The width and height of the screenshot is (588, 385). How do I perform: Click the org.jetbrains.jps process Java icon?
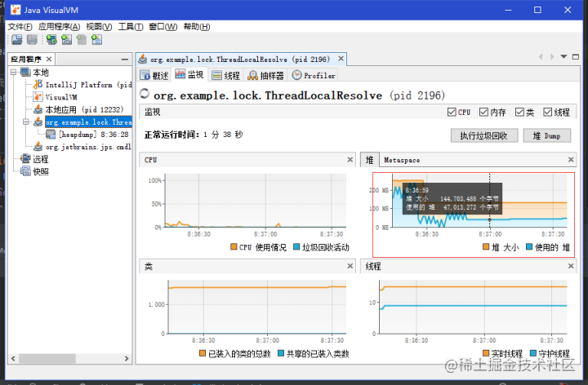click(38, 147)
